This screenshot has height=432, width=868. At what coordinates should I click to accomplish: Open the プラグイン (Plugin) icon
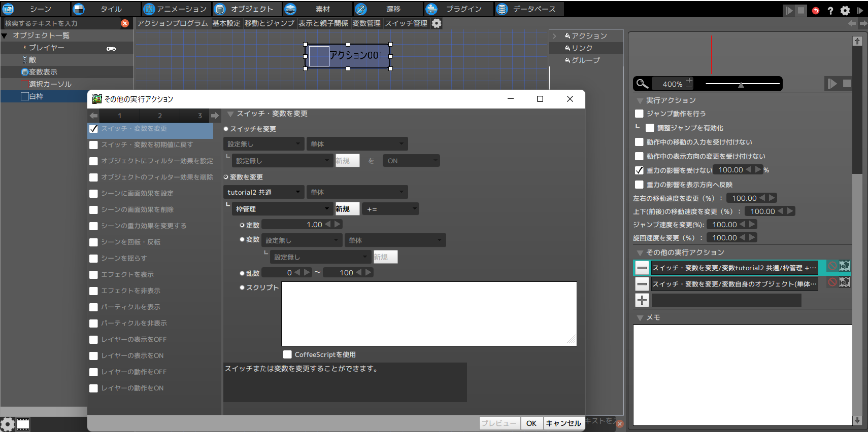point(431,9)
